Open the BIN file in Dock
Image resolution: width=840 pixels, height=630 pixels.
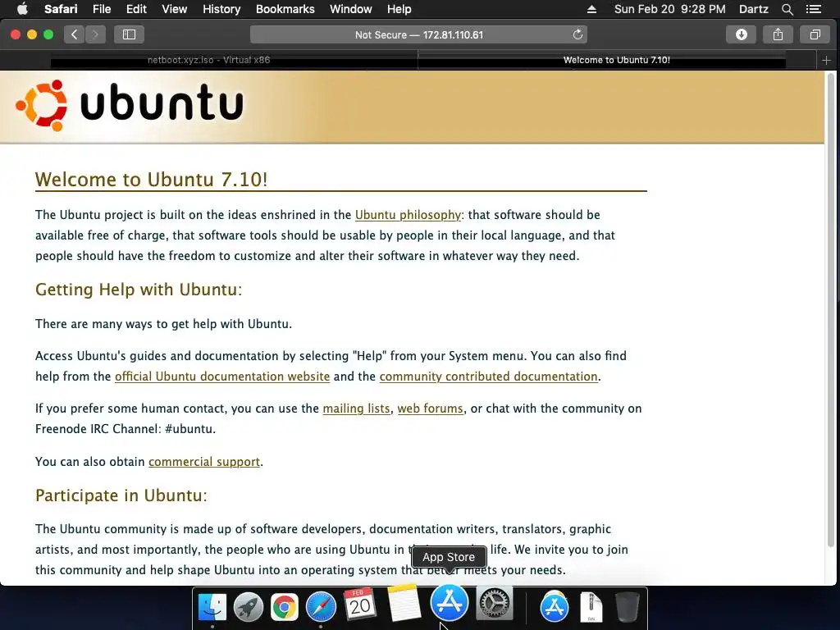tap(591, 607)
